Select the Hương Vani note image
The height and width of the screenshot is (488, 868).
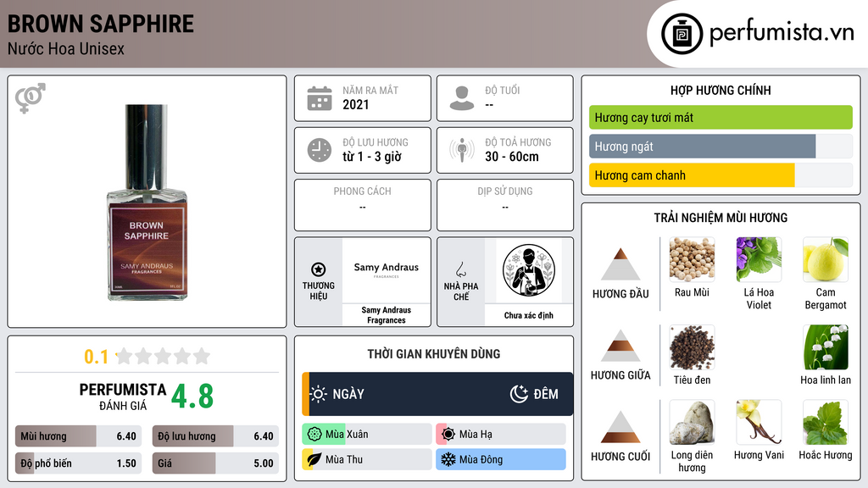759,423
